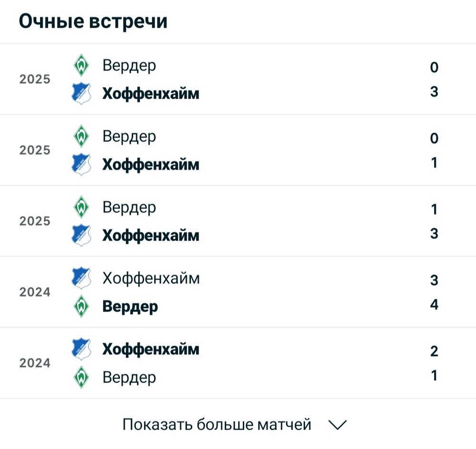
Task: Click Werder logo in the 1–3 match
Action: click(81, 207)
